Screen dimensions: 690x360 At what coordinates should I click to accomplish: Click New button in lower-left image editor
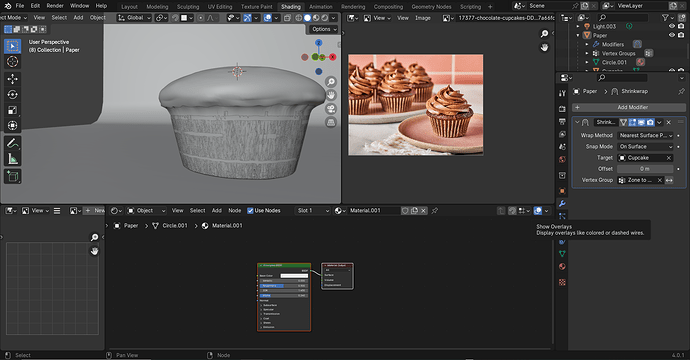[x=94, y=211]
